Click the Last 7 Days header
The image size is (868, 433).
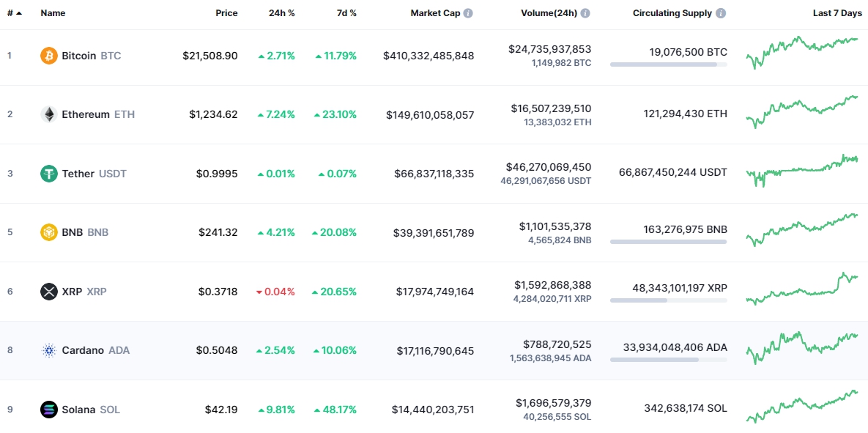(837, 13)
